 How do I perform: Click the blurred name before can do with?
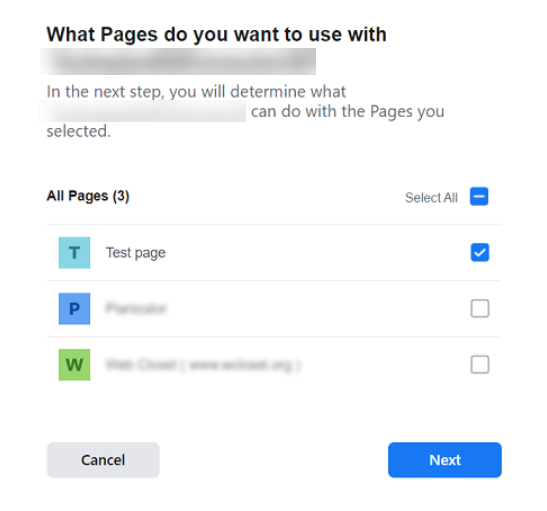pos(142,111)
